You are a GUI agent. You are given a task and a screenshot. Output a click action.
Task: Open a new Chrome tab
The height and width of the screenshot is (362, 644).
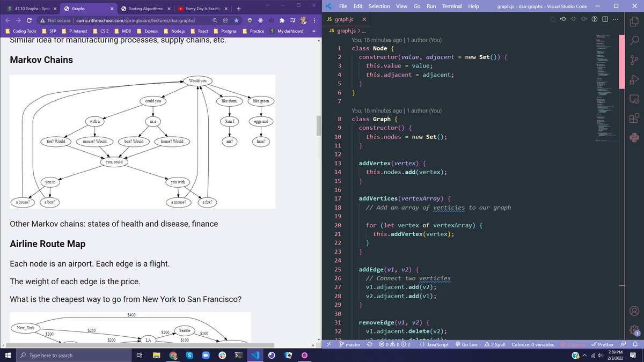pos(239,9)
